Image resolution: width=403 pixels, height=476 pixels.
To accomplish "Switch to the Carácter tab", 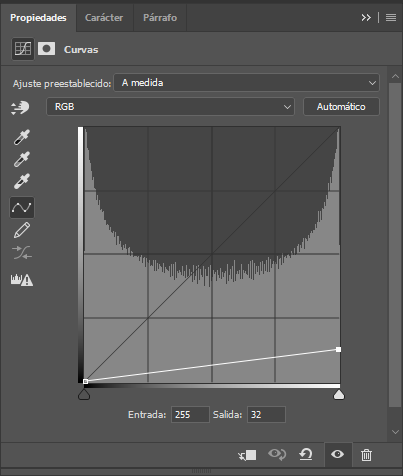I will (104, 18).
